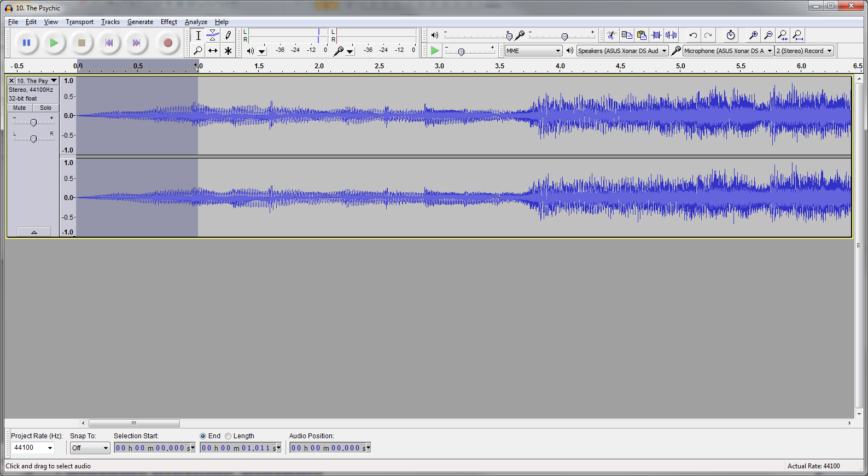868x476 pixels.
Task: Skip to start of the track
Action: [x=109, y=43]
